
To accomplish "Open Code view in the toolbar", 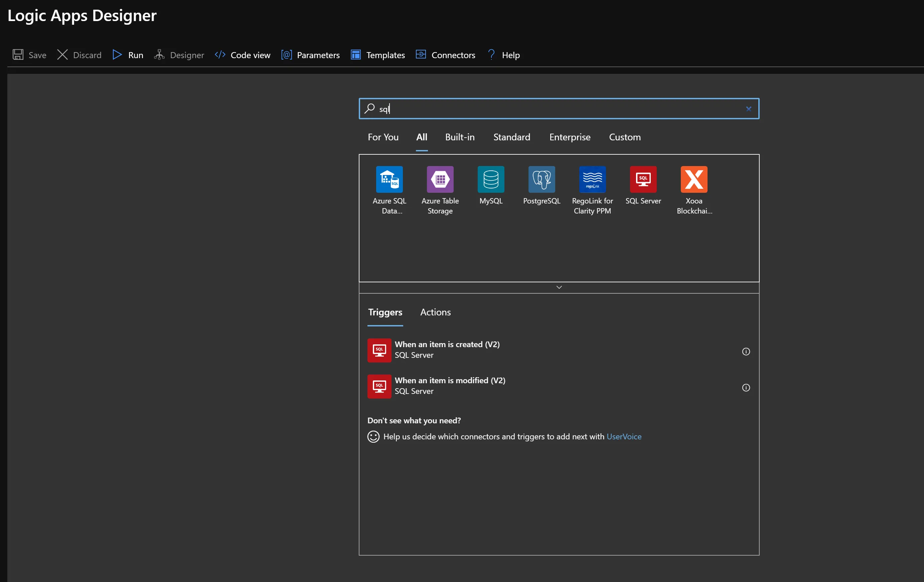I will (x=243, y=55).
